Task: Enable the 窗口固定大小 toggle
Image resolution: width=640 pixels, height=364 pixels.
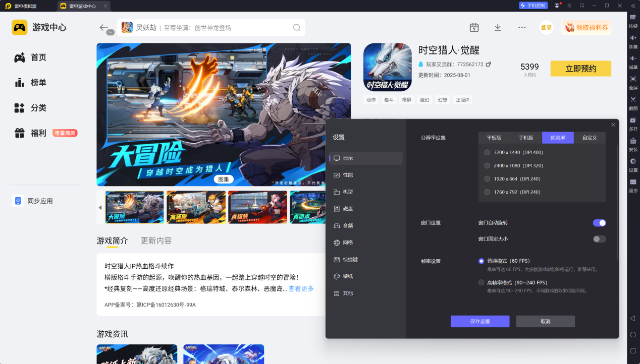Action: pos(599,239)
